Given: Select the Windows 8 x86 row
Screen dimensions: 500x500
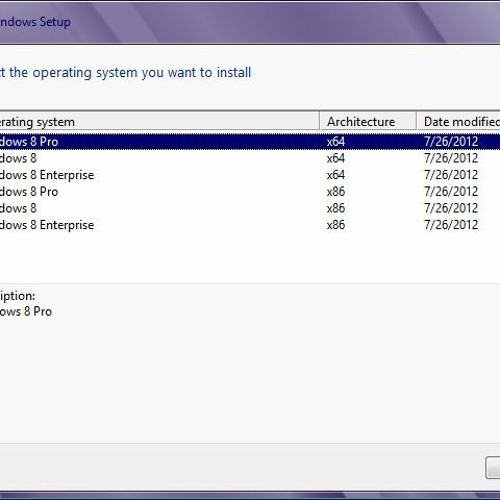Looking at the screenshot, I should coord(250,208).
